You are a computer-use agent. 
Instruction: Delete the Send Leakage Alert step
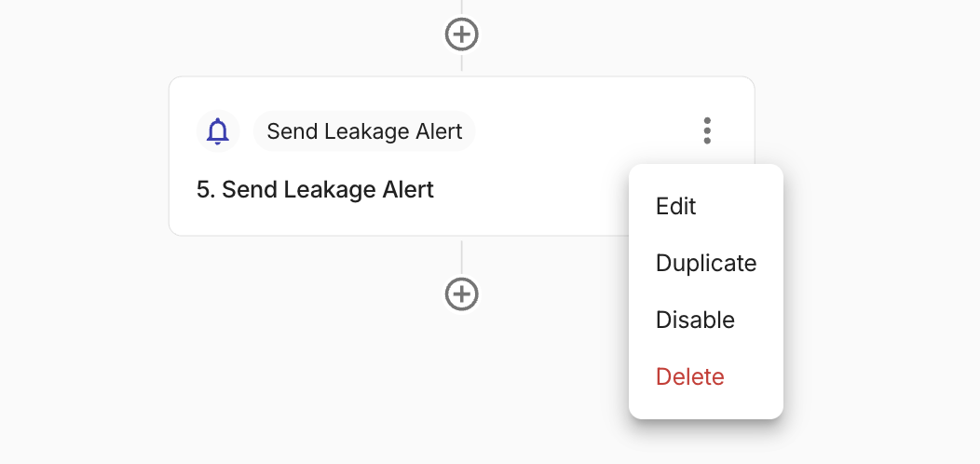(x=690, y=376)
